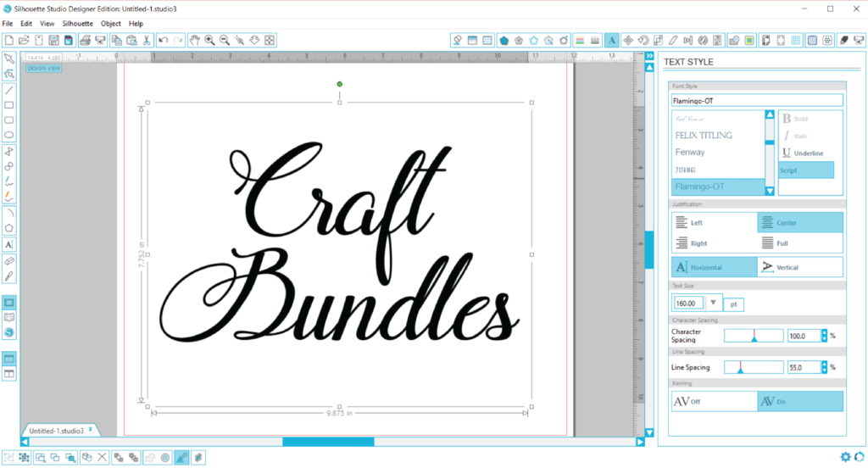Screen dimensions: 868x468
Task: Create a new document from toolbar
Action: 8,41
